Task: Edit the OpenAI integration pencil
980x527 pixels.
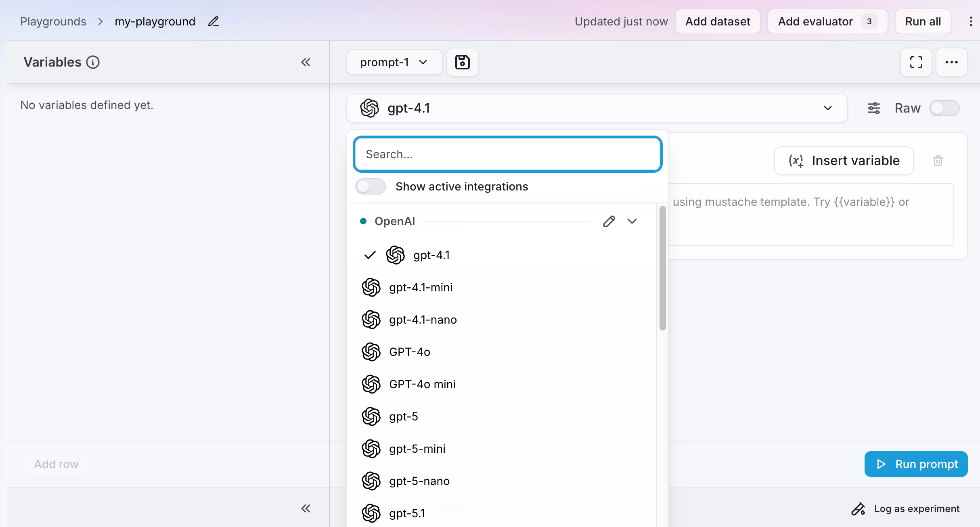Action: (x=609, y=221)
